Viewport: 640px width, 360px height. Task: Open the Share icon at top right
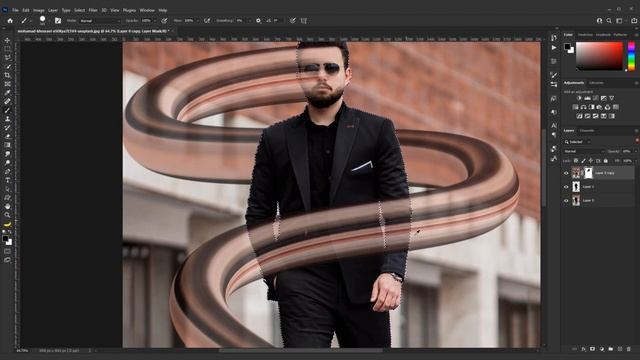pyautogui.click(x=634, y=20)
